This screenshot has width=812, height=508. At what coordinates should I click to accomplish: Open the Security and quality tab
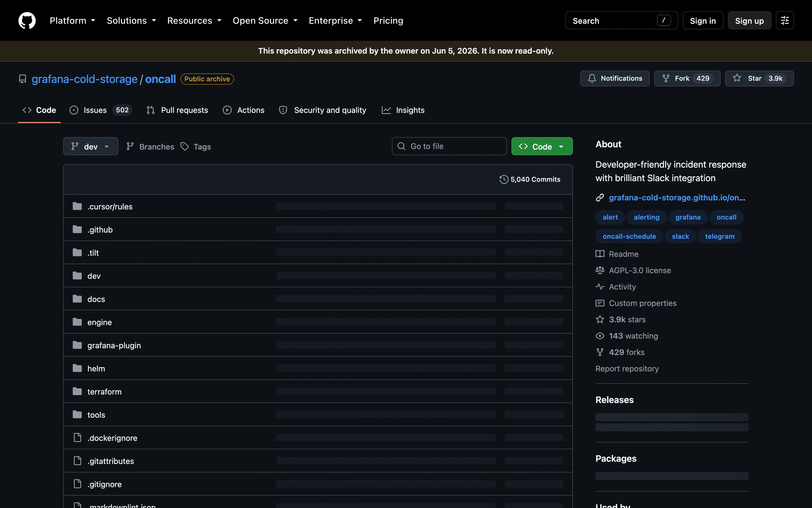(x=323, y=110)
